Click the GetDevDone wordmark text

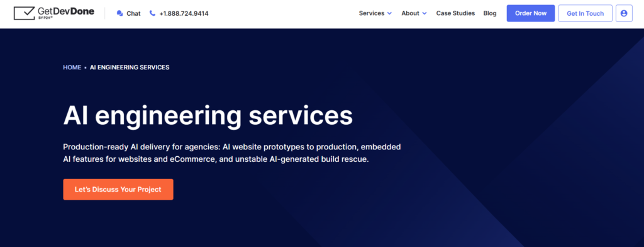tap(65, 12)
